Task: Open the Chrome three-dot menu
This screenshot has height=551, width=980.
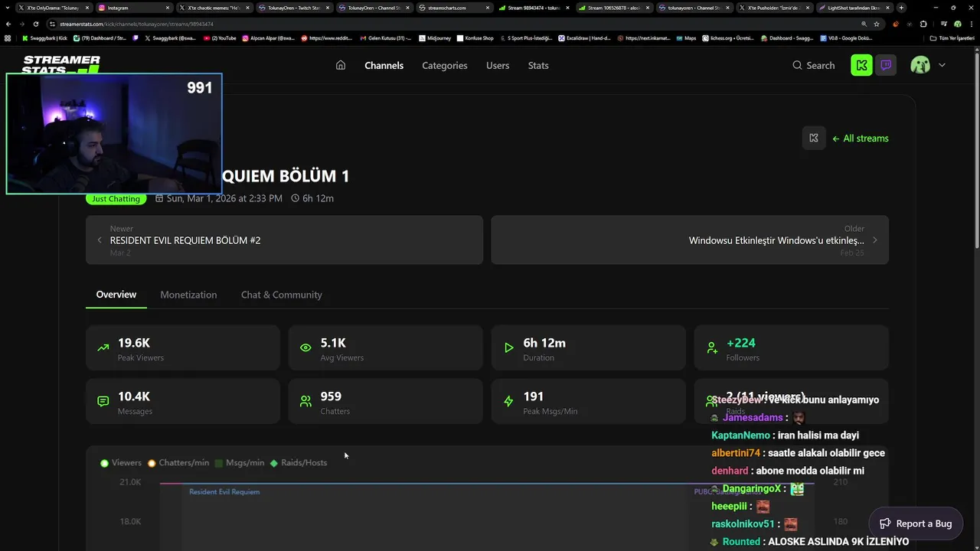Action: click(x=971, y=24)
